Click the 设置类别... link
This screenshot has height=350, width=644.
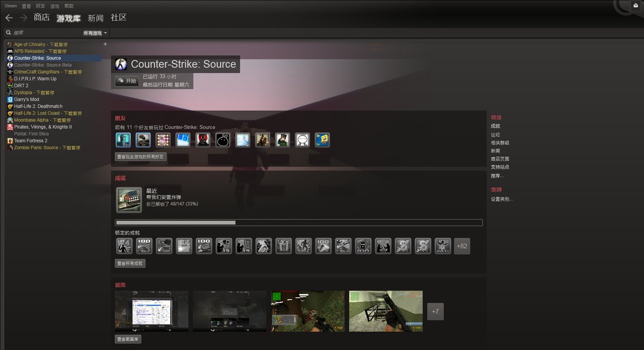(x=502, y=199)
